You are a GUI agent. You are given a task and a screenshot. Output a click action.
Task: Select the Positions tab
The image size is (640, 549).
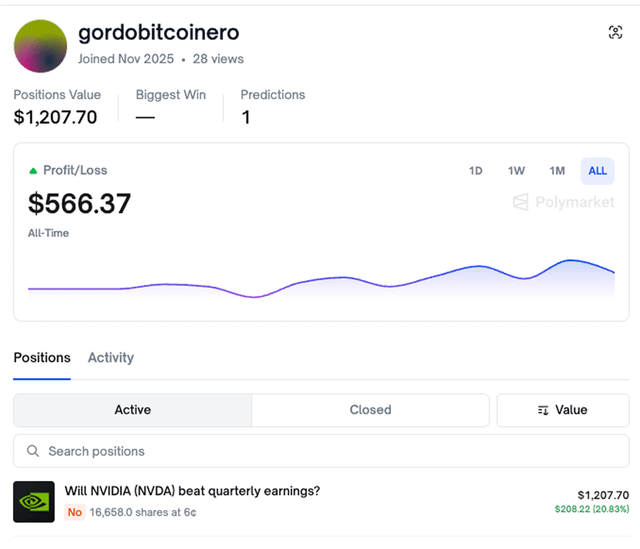[42, 358]
